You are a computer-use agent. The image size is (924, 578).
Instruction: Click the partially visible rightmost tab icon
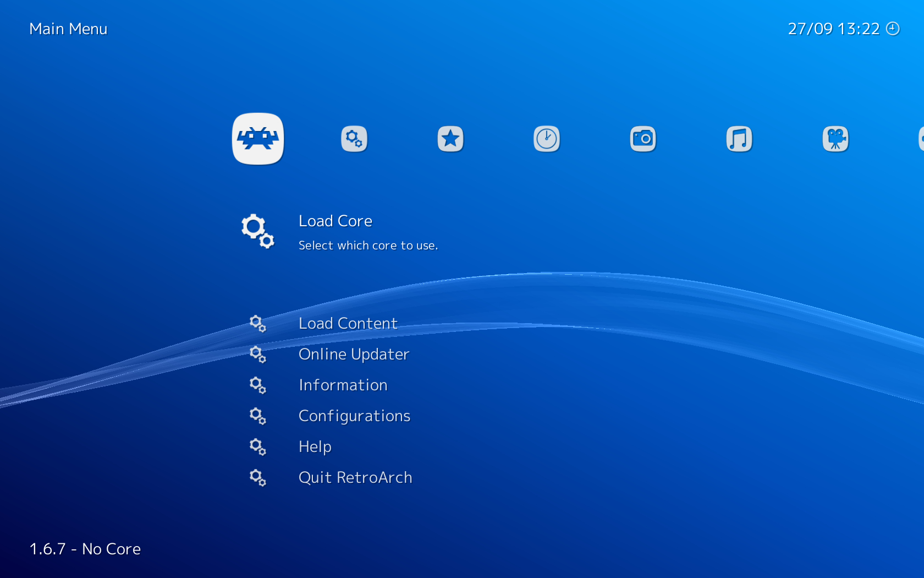point(921,138)
